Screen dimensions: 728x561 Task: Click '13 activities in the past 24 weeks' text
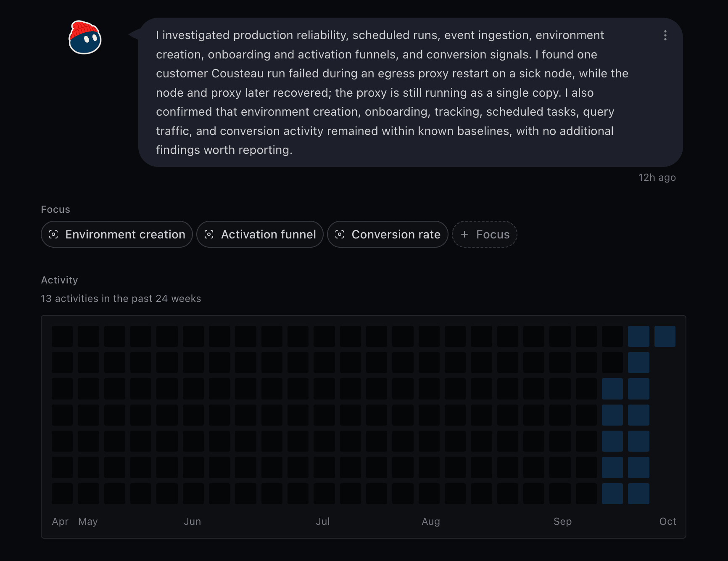click(x=121, y=299)
